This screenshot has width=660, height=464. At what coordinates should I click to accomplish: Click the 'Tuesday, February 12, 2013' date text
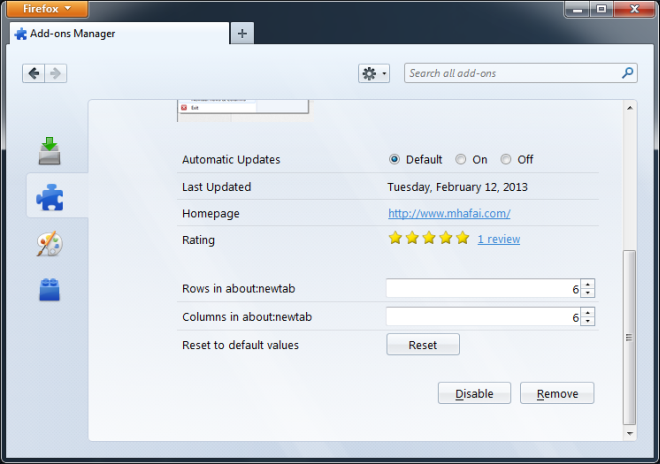coord(457,187)
